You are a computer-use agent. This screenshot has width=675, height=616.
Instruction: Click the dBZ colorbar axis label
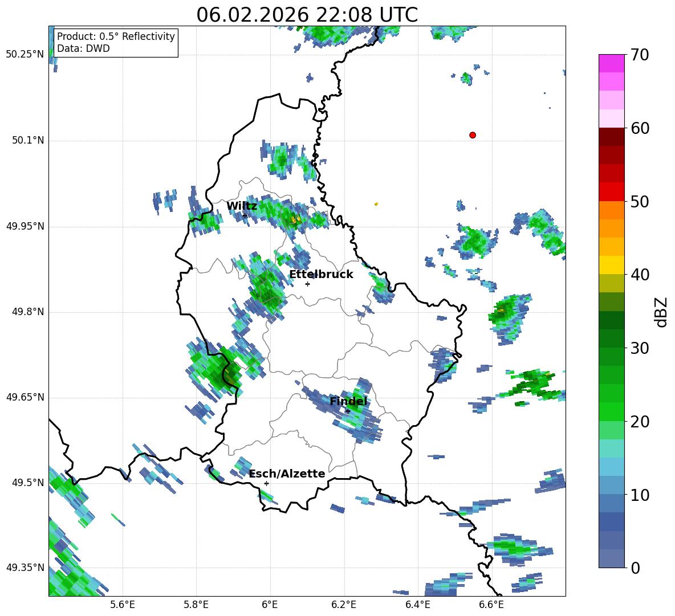click(x=661, y=312)
